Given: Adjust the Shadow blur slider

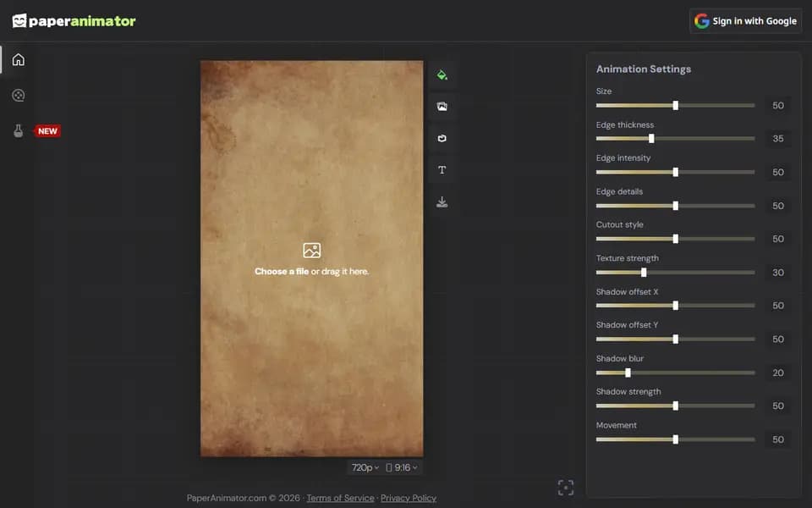Looking at the screenshot, I should [675, 373].
